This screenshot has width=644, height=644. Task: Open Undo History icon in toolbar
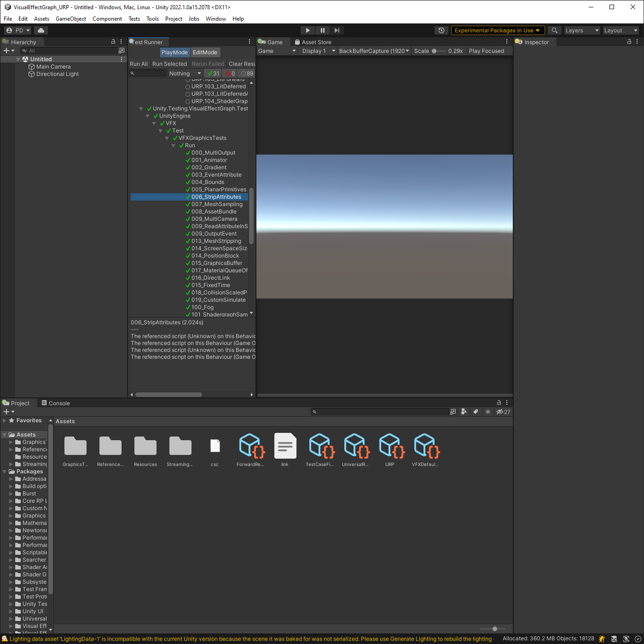(x=441, y=30)
